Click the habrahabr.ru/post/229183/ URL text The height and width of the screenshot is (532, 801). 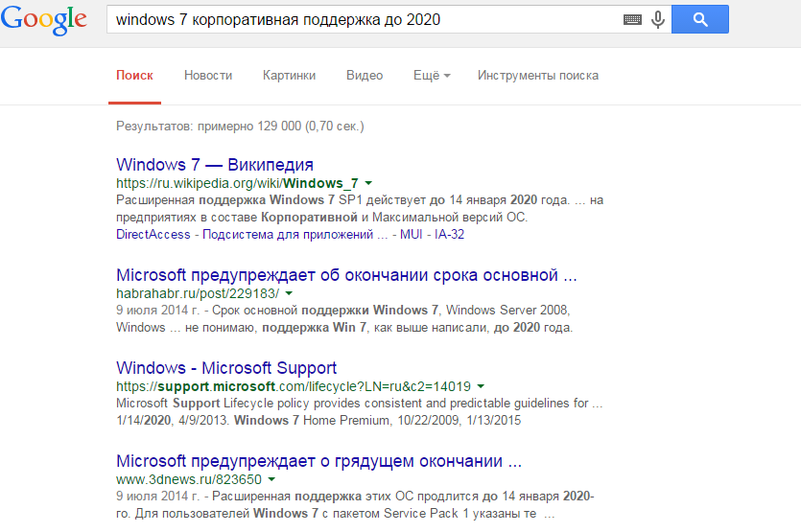[x=198, y=293]
